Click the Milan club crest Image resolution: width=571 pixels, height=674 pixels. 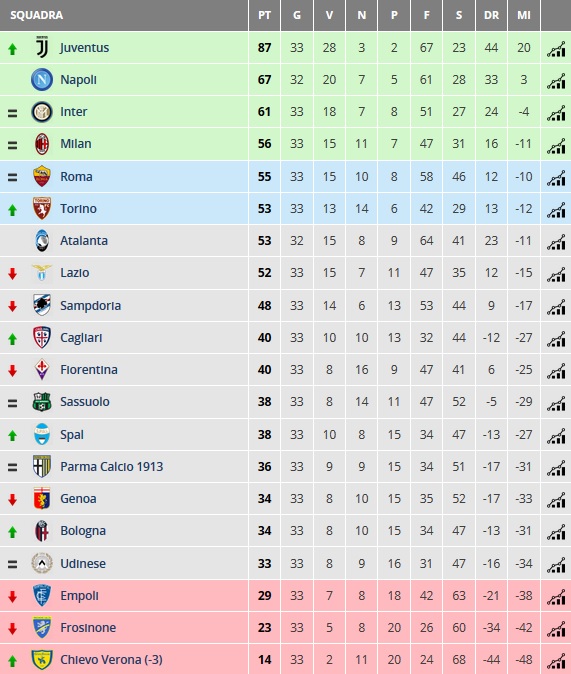pyautogui.click(x=42, y=144)
